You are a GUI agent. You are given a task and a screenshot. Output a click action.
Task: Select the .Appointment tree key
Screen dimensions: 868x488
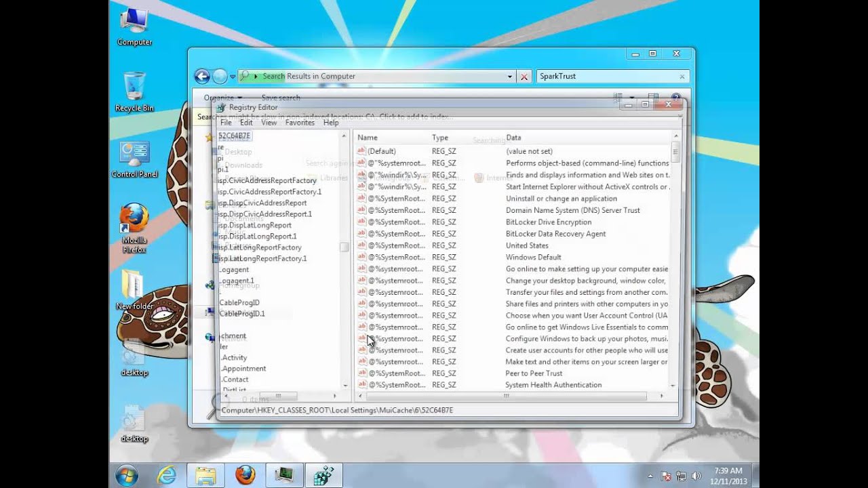243,369
